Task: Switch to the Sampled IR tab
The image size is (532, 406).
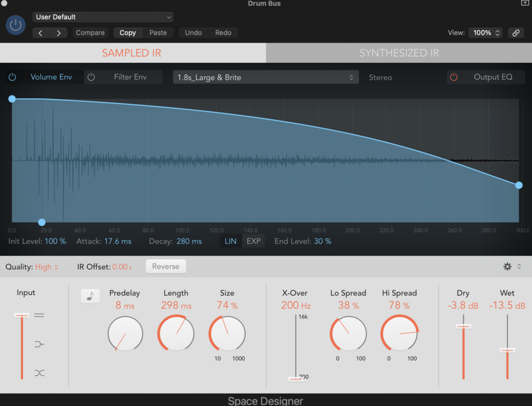Action: pyautogui.click(x=132, y=53)
